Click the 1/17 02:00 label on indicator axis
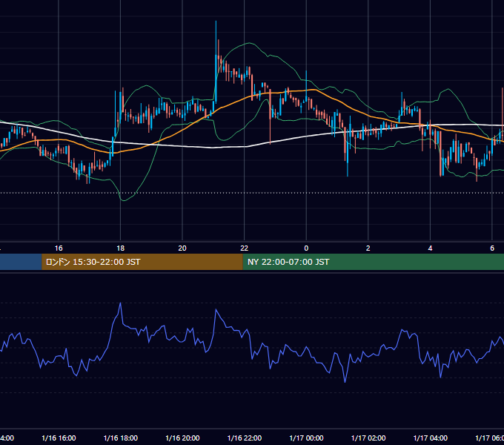The width and height of the screenshot is (504, 445). [x=368, y=438]
